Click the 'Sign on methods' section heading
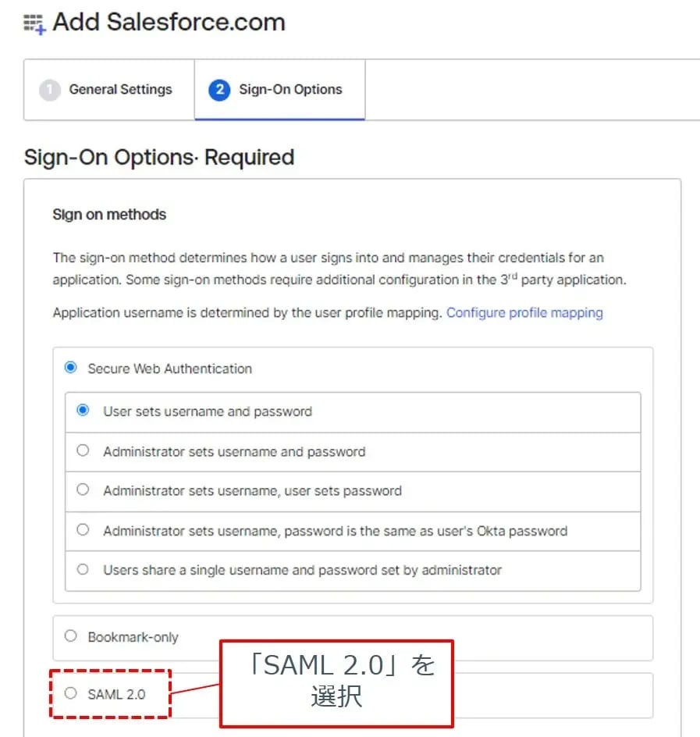The image size is (700, 737). [109, 214]
